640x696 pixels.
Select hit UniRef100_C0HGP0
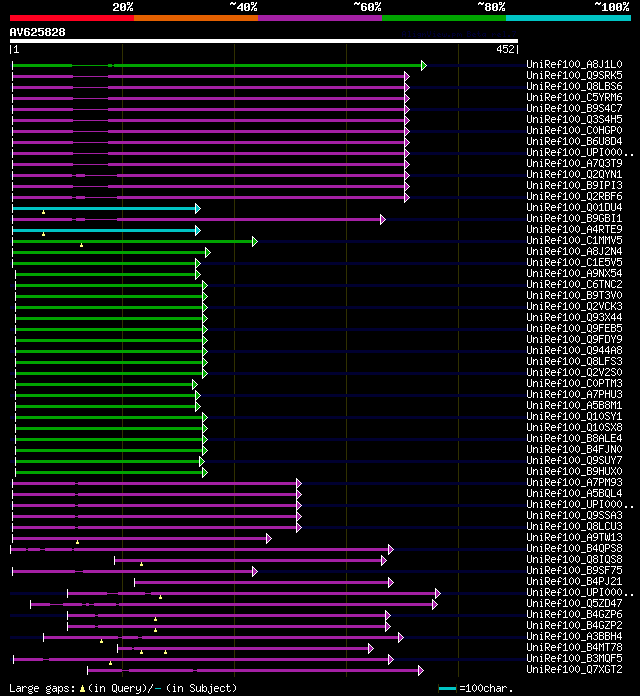coord(574,130)
